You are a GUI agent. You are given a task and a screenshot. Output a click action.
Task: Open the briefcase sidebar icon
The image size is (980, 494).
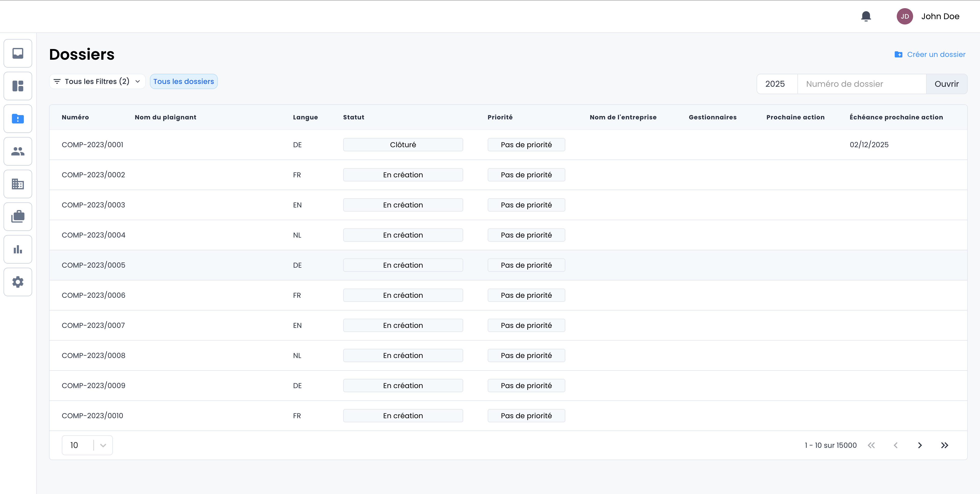[18, 217]
